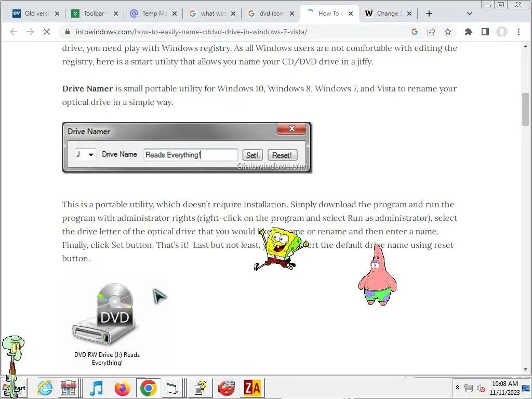Click the Start button
This screenshot has width=532, height=399.
[x=14, y=388]
